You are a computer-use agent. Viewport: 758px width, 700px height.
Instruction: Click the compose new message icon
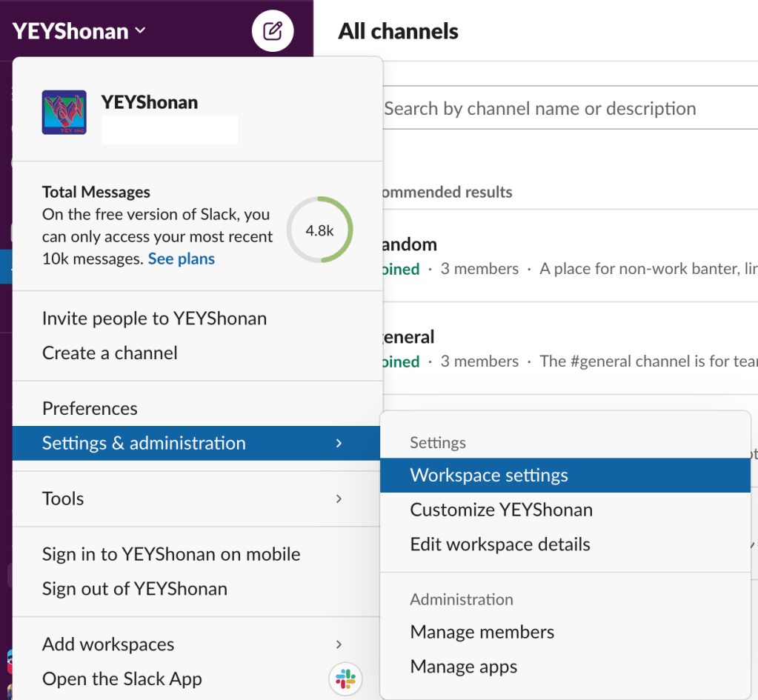coord(273,31)
